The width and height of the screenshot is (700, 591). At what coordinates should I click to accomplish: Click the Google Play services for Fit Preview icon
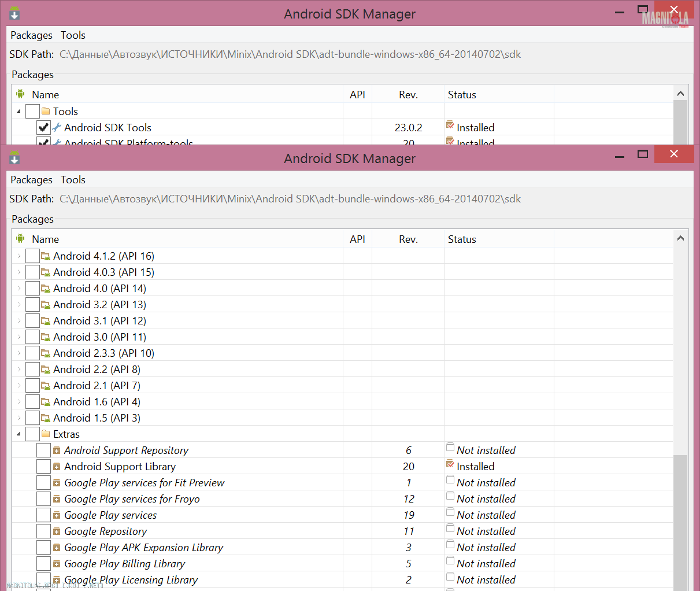[x=57, y=483]
